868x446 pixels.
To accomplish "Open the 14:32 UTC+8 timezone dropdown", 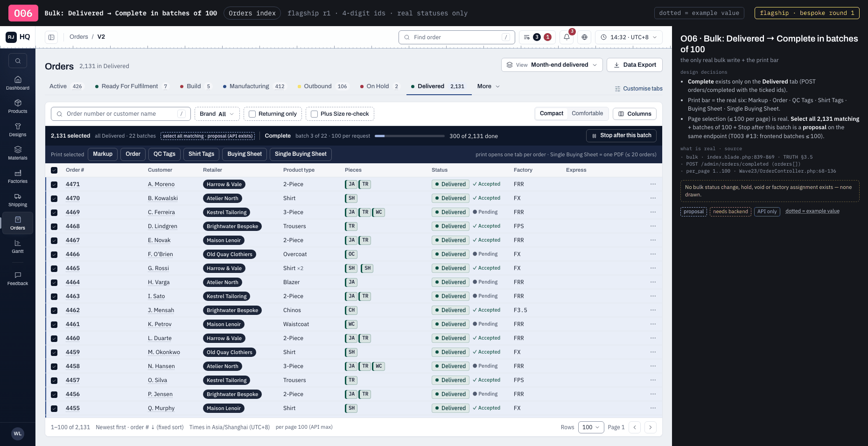I will click(x=629, y=37).
